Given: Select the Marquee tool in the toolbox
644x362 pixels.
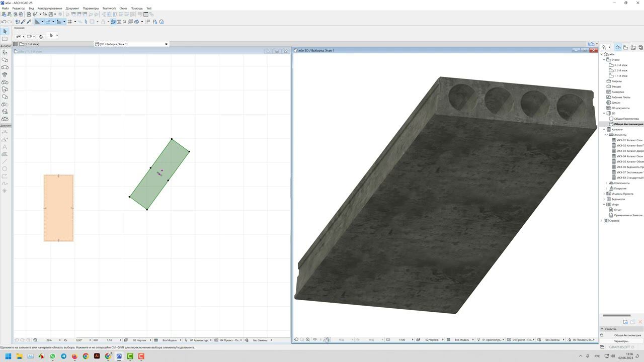Looking at the screenshot, I should point(5,39).
